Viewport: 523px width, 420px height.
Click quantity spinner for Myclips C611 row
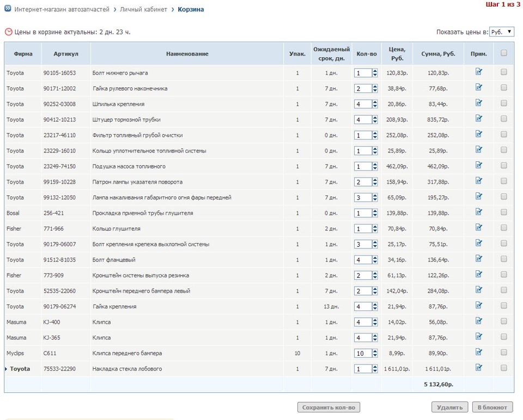pyautogui.click(x=375, y=354)
